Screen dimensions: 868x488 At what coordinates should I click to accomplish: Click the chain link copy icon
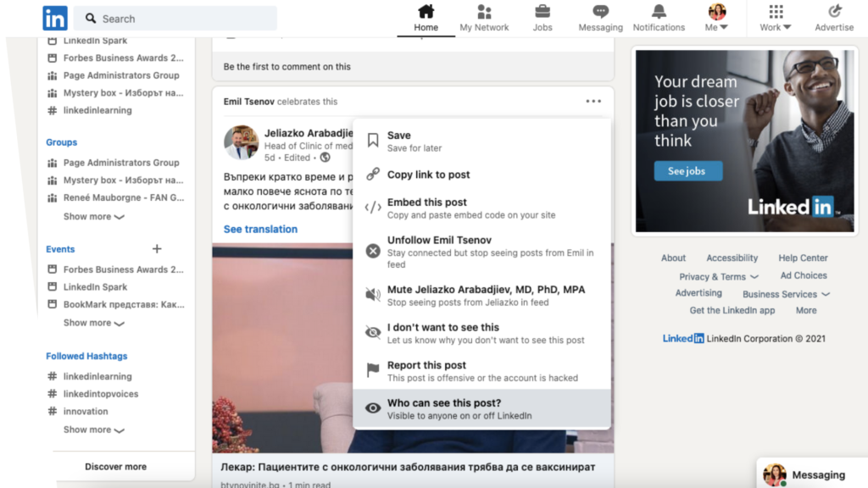coord(373,175)
